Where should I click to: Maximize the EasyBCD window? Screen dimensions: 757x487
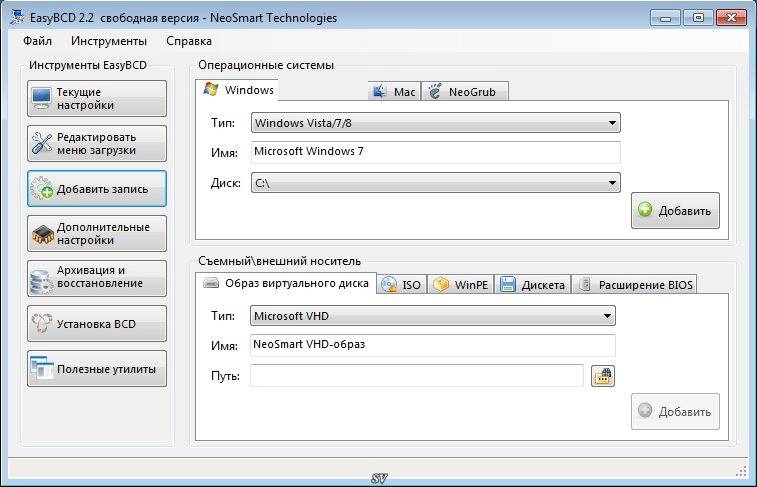[x=698, y=18]
